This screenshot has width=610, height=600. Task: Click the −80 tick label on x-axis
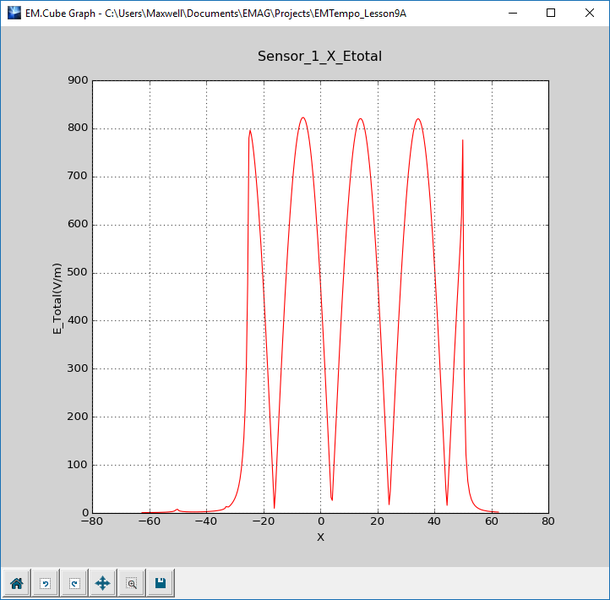coord(92,521)
